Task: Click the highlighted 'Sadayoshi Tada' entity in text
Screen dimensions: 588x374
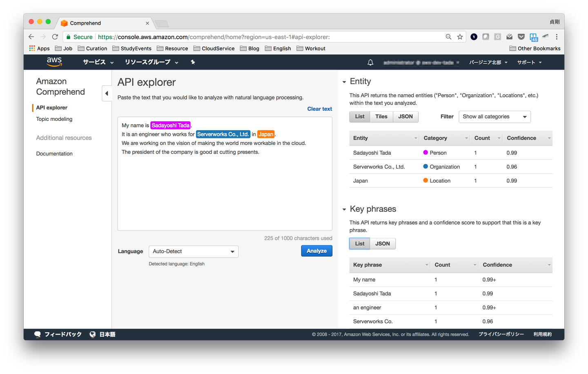Action: point(171,125)
